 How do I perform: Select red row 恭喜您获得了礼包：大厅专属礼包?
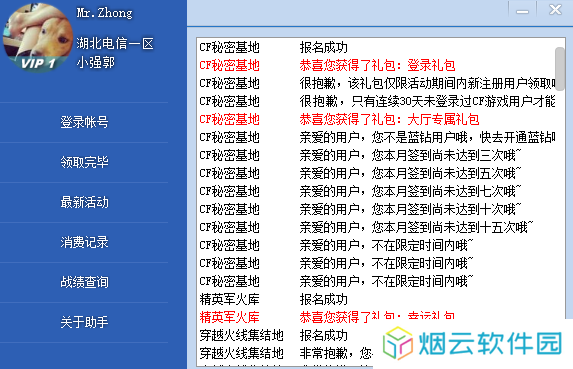click(377, 119)
